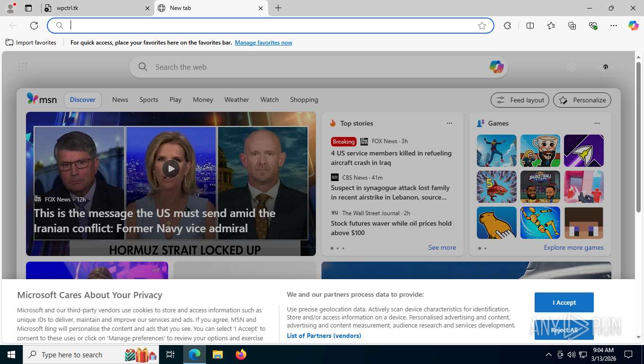The image size is (644, 364).
Task: Open the US service members killed headline
Action: click(391, 158)
